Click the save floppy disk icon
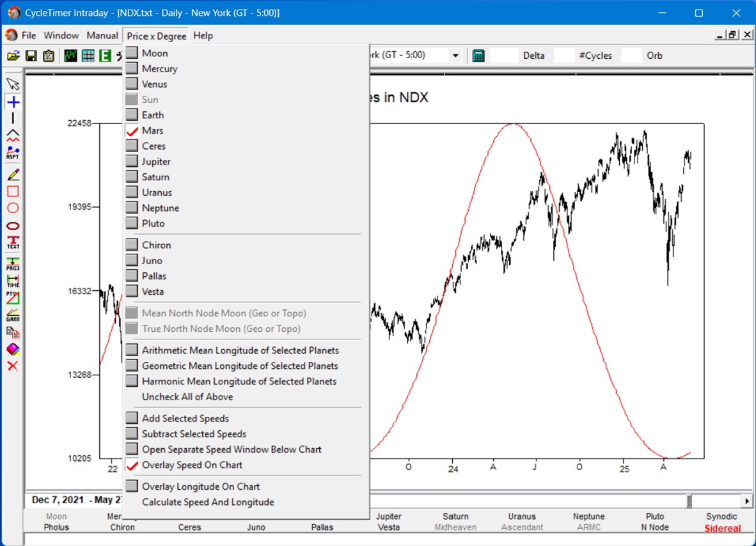This screenshot has height=546, width=756. 31,56
